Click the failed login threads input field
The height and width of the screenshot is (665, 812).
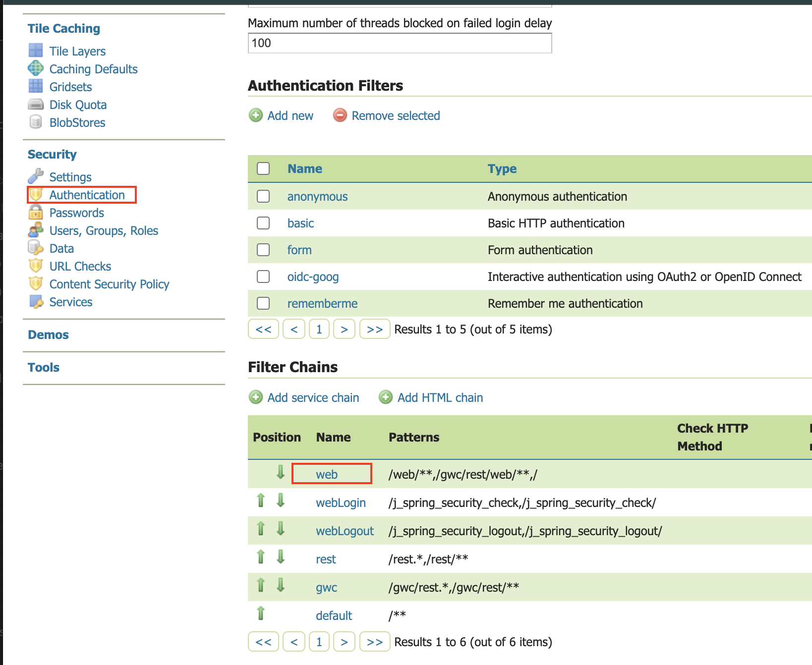(x=400, y=43)
